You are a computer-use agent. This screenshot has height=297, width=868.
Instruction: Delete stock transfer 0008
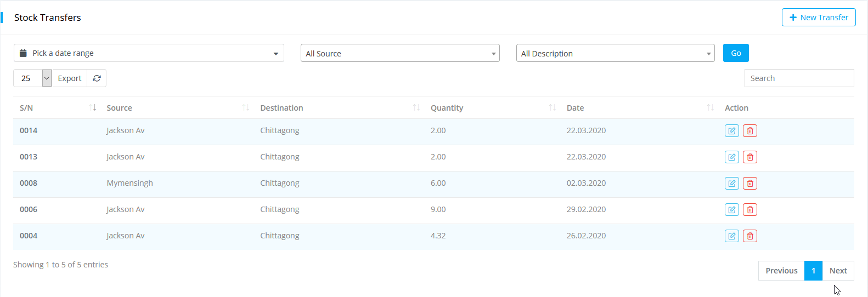(x=749, y=184)
